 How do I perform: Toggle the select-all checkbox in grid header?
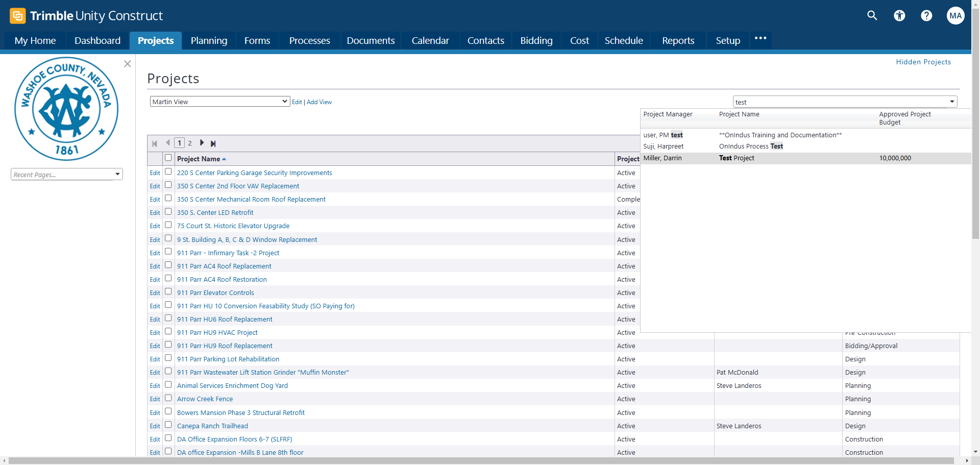pos(168,158)
